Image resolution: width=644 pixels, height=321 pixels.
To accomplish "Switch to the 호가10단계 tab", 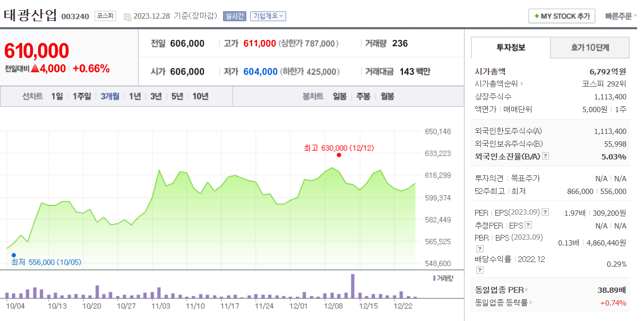I will pos(590,47).
